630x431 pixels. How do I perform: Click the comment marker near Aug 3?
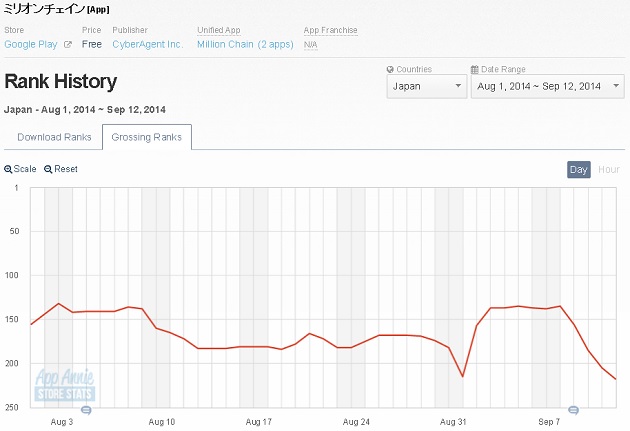coord(86,410)
